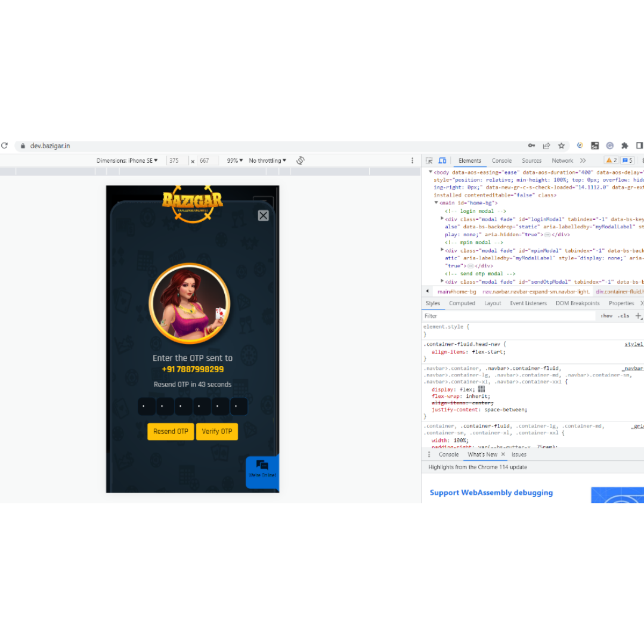The image size is (644, 644).
Task: Open Support WebAssembly debugging link
Action: pyautogui.click(x=491, y=493)
